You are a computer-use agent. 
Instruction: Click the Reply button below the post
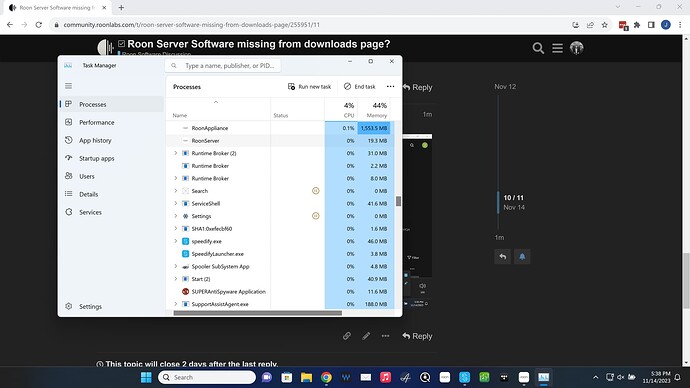pos(417,336)
